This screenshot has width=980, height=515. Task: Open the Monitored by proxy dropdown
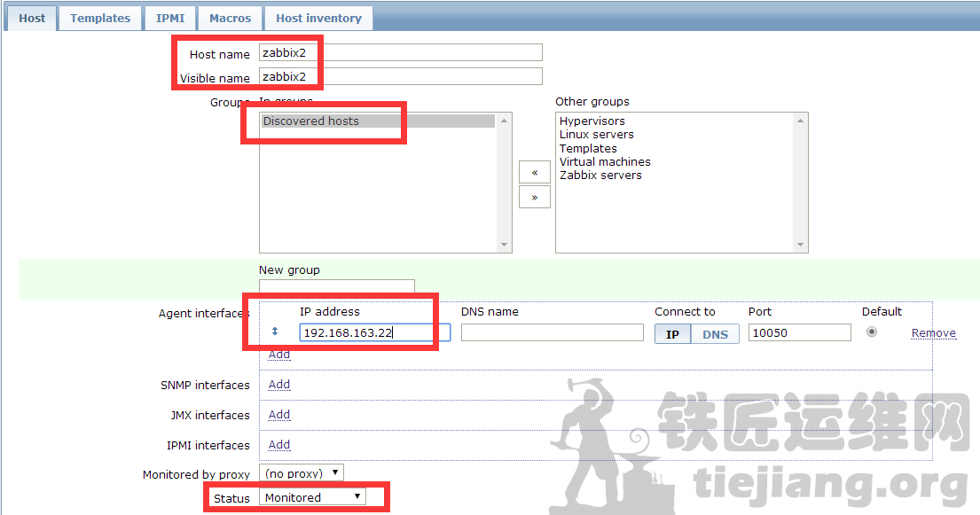coord(302,473)
